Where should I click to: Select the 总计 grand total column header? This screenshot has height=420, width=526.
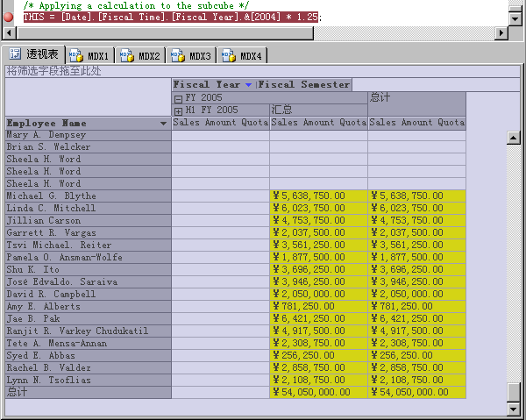[x=380, y=97]
